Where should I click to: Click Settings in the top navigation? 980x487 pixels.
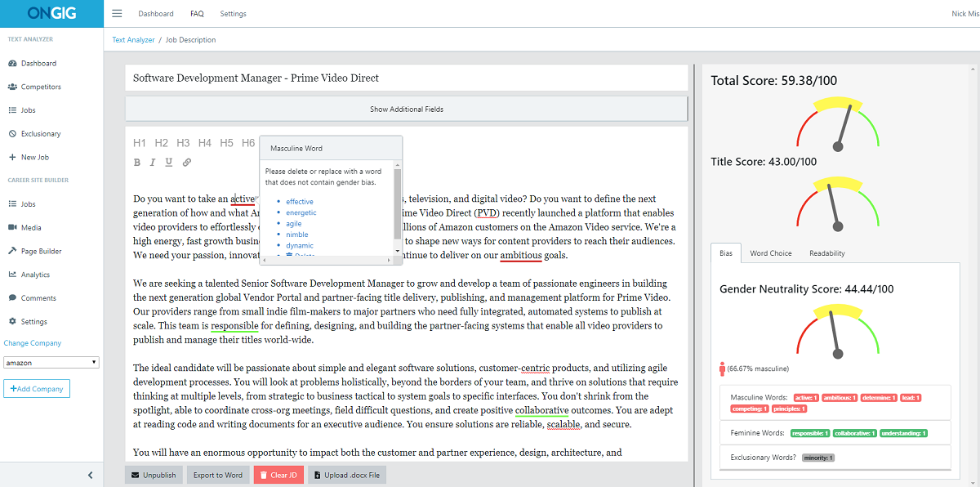point(233,14)
